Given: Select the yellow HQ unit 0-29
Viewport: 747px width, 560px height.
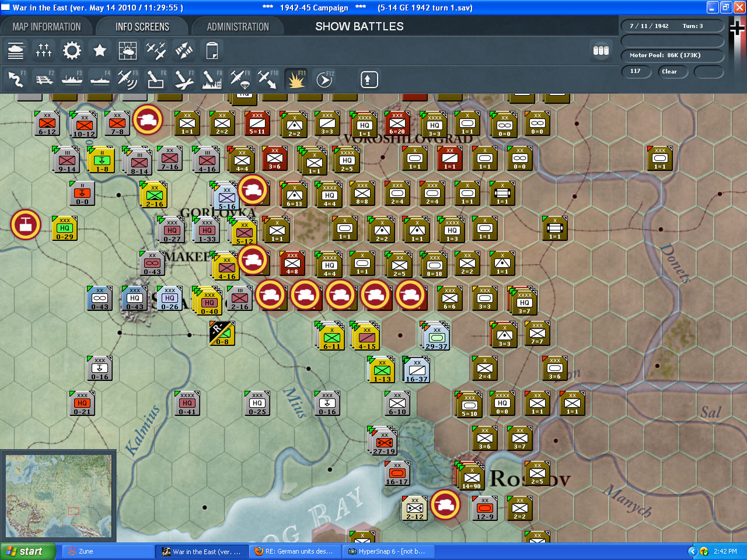Looking at the screenshot, I should pos(64,228).
